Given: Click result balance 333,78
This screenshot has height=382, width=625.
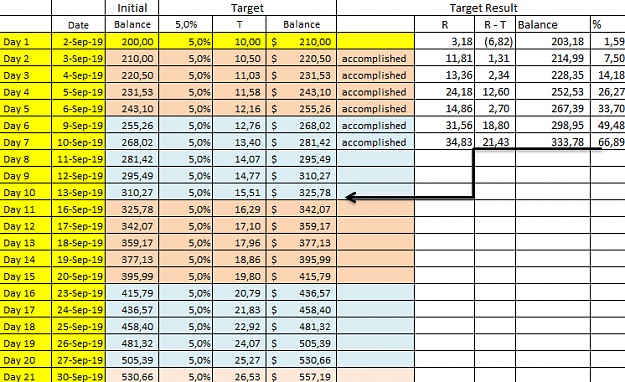Looking at the screenshot, I should coord(552,142).
